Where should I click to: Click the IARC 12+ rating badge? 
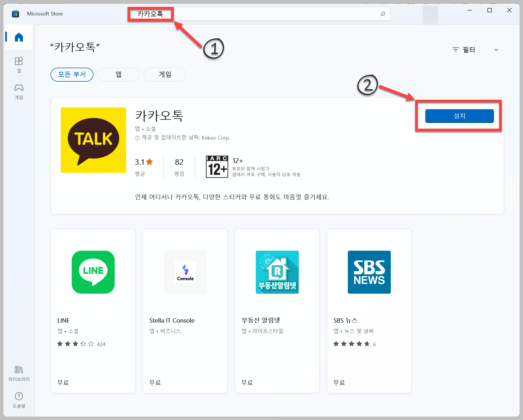pos(217,167)
